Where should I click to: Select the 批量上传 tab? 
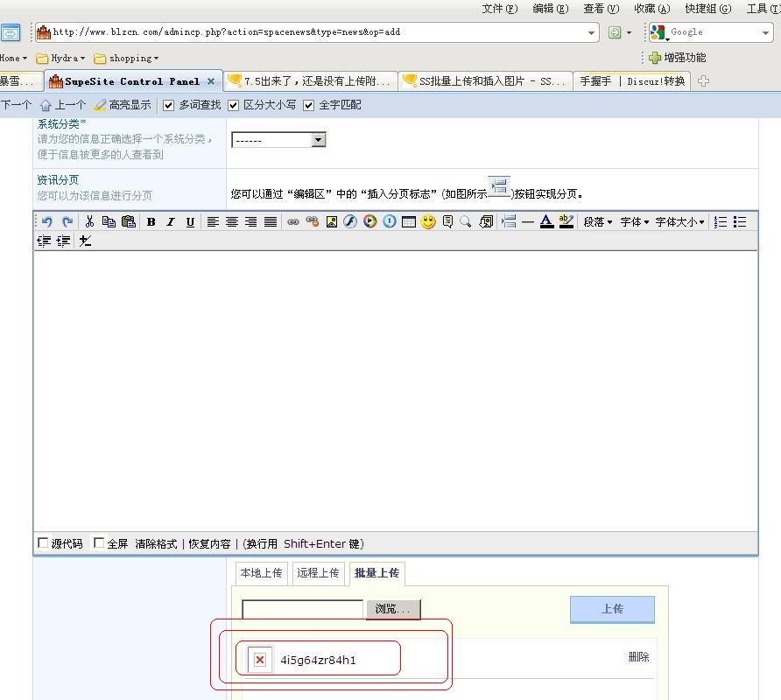tap(377, 573)
